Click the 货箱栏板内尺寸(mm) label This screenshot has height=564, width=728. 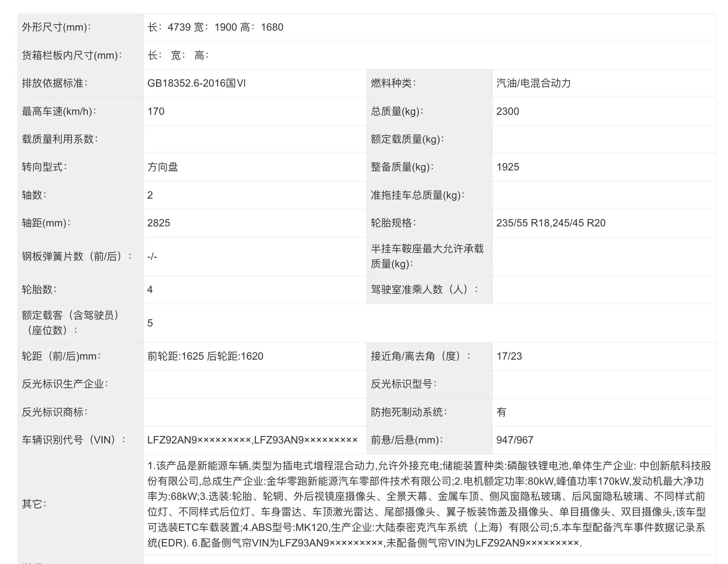click(x=72, y=55)
